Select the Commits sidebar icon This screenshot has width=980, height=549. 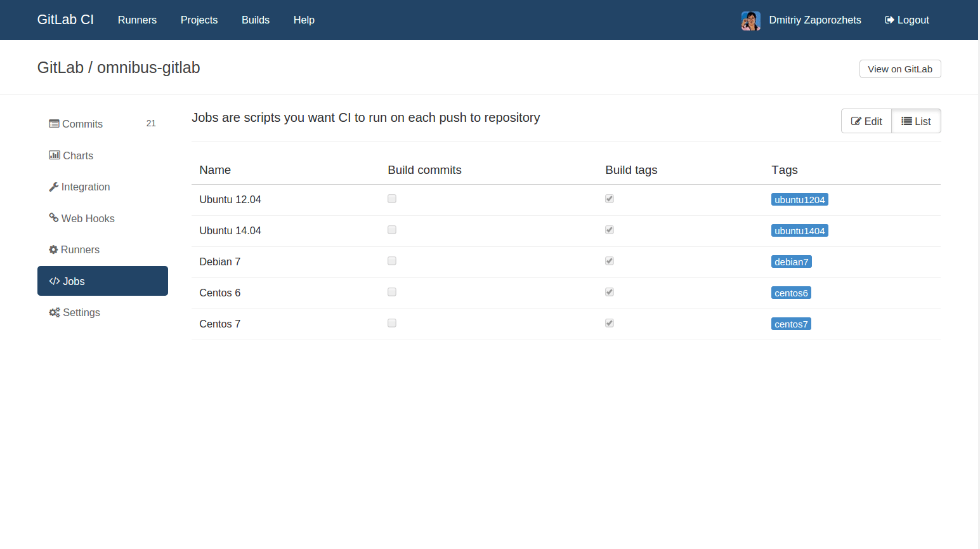coord(54,124)
